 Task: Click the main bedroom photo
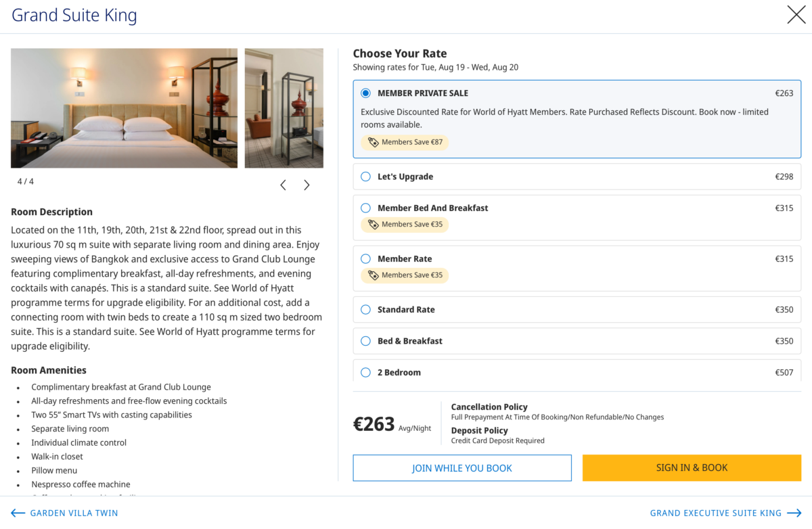click(124, 108)
